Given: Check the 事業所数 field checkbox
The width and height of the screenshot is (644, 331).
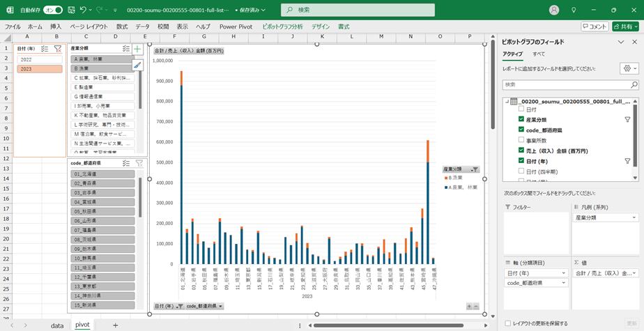Looking at the screenshot, I should coord(523,140).
